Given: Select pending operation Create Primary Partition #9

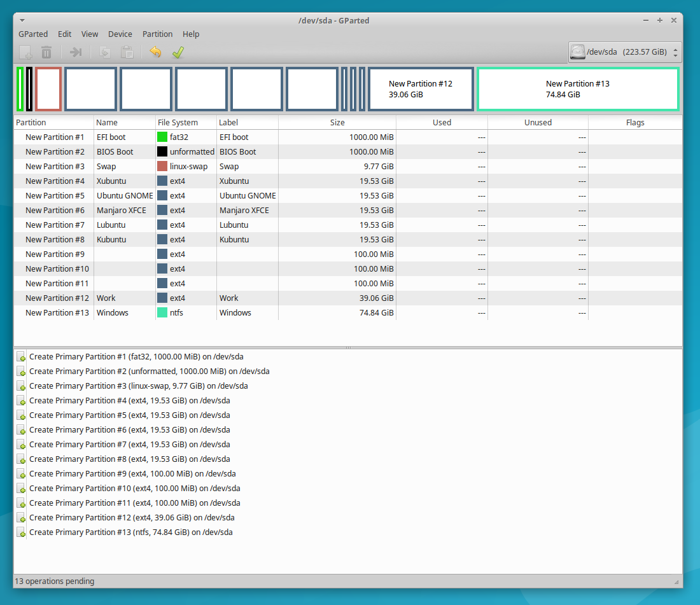Looking at the screenshot, I should 132,474.
